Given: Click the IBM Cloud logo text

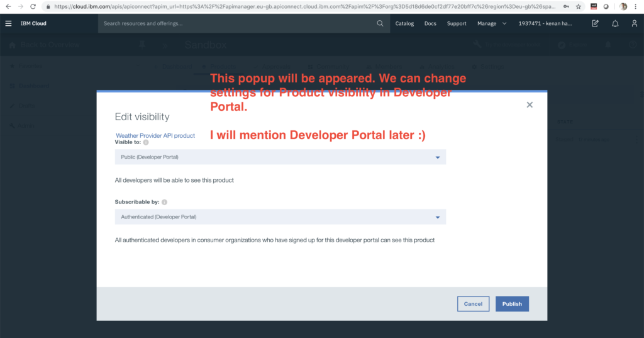Looking at the screenshot, I should pos(33,23).
